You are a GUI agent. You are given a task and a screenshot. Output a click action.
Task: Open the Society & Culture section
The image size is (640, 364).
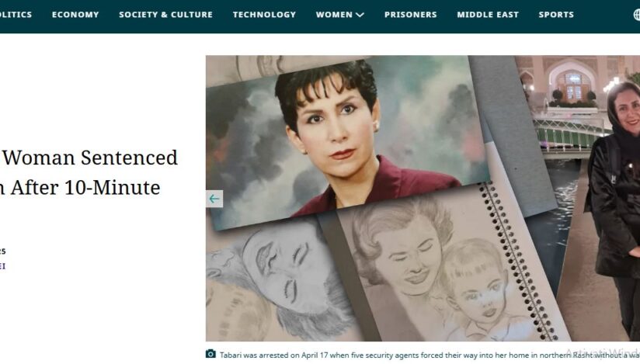[x=165, y=15]
